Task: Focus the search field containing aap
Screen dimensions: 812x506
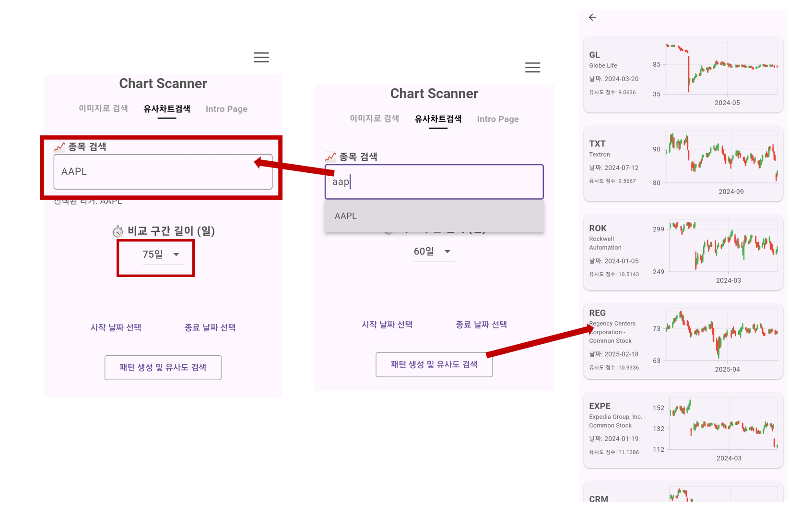Action: pyautogui.click(x=434, y=182)
